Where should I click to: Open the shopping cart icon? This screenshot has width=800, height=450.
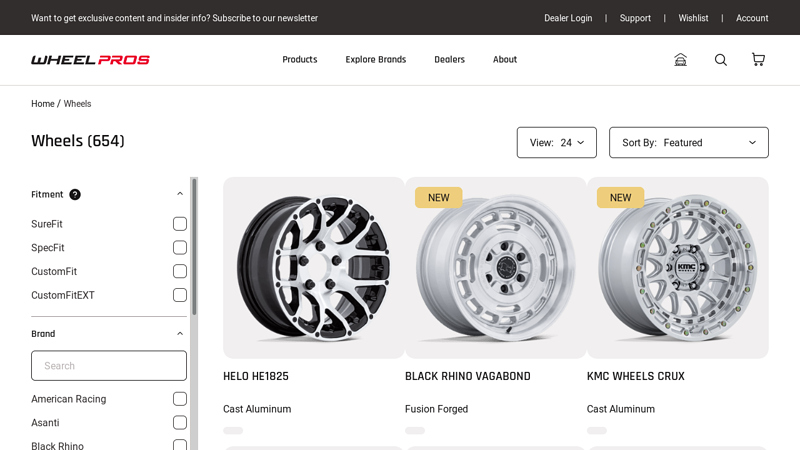pyautogui.click(x=758, y=60)
